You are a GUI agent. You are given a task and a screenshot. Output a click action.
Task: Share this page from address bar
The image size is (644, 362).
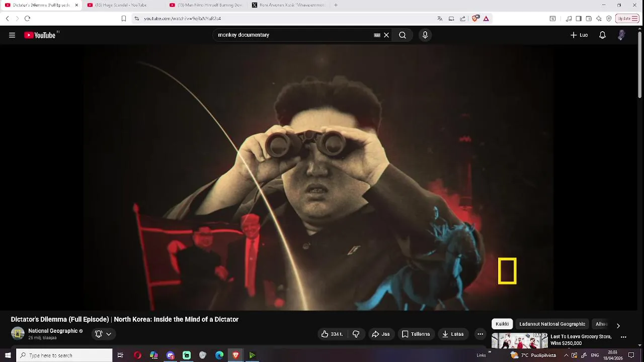tap(463, 19)
